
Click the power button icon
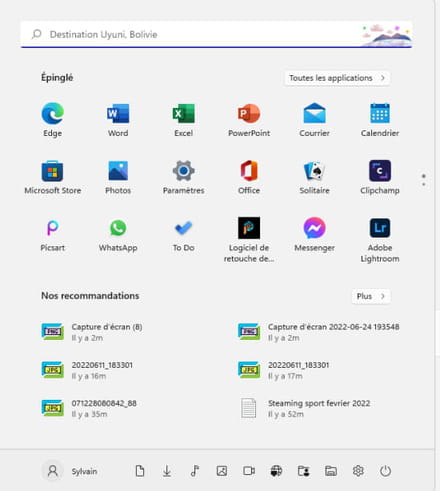[x=385, y=471]
